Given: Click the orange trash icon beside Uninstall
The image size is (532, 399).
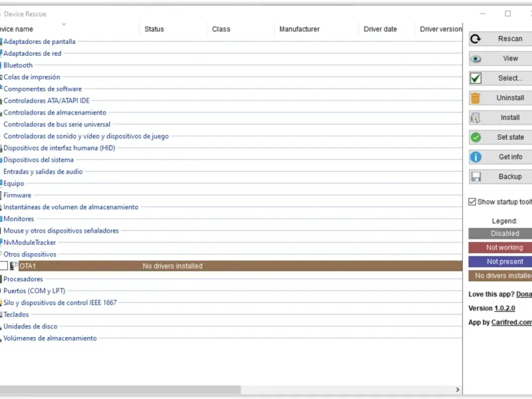Looking at the screenshot, I should 475,98.
